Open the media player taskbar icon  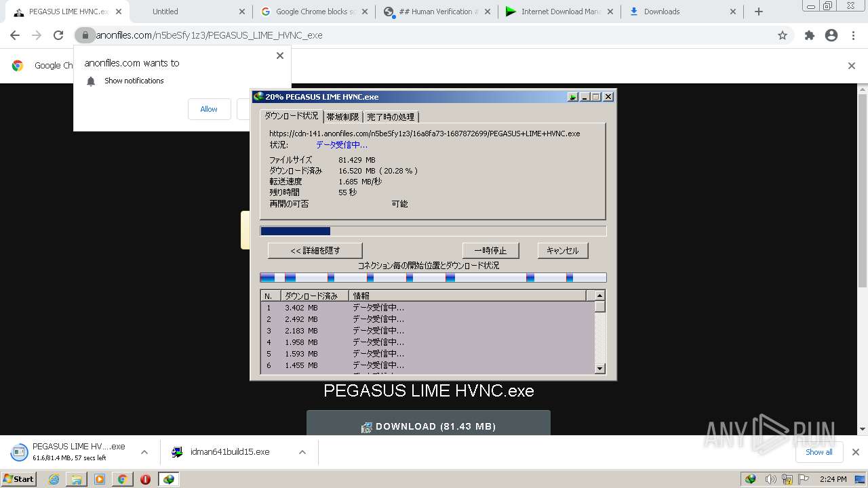click(x=100, y=479)
